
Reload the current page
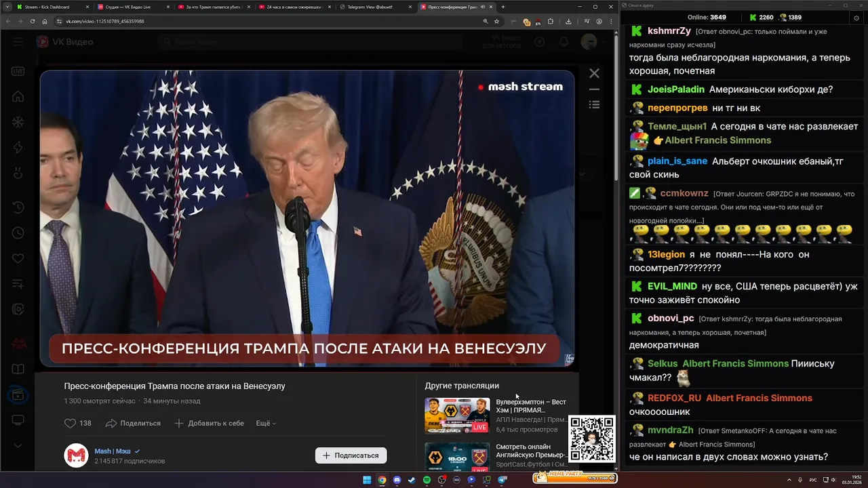[x=33, y=21]
